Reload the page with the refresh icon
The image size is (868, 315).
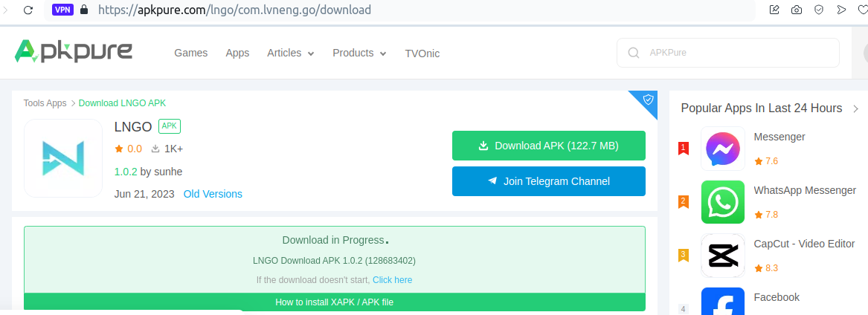point(28,10)
